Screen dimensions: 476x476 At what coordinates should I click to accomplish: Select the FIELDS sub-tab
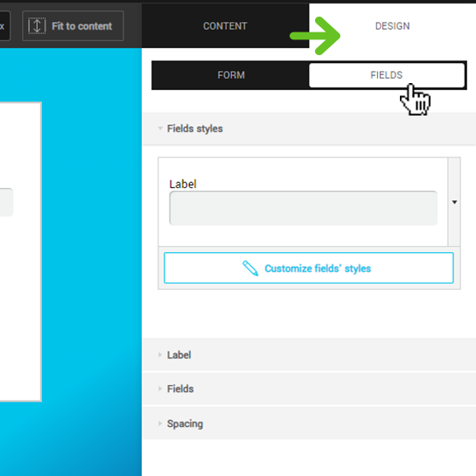tap(387, 75)
